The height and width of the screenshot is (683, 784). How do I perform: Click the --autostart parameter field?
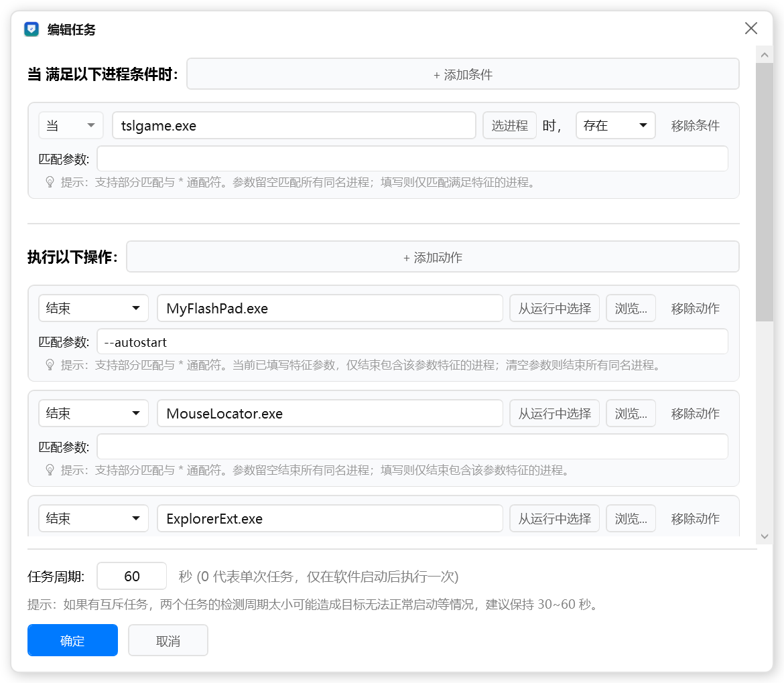click(x=413, y=341)
